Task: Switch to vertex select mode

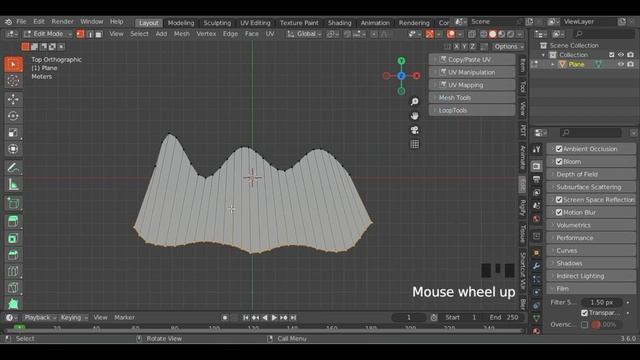Action: [x=80, y=34]
